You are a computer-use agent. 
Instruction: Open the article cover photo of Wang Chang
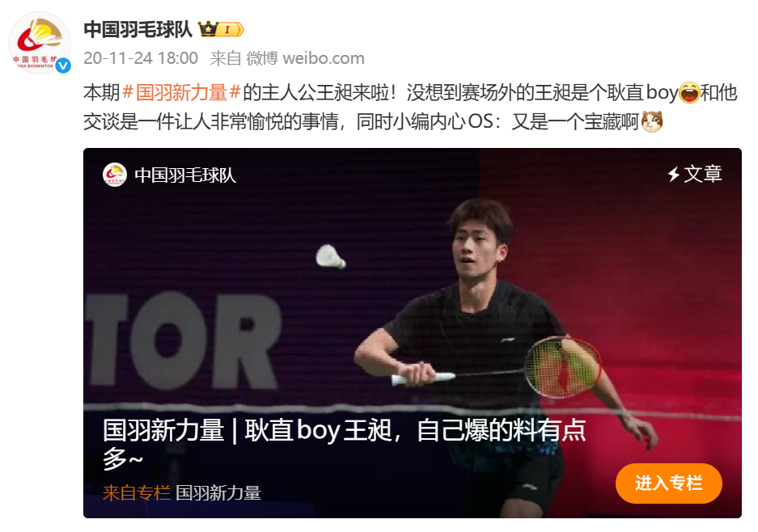pos(413,333)
